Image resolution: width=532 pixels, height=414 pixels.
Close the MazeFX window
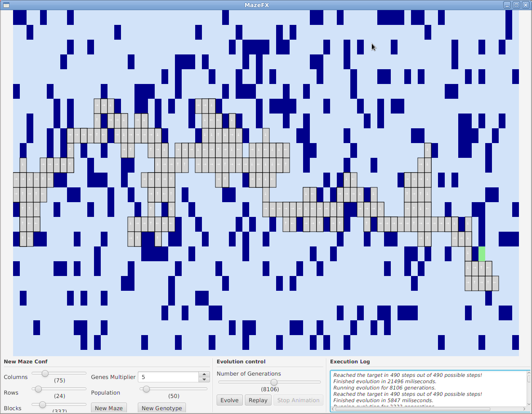tap(526, 5)
